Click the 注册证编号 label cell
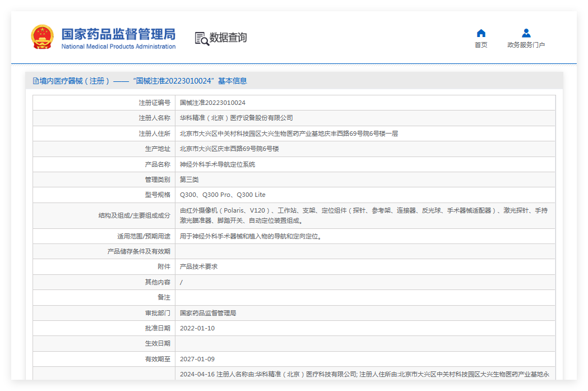 [x=104, y=103]
